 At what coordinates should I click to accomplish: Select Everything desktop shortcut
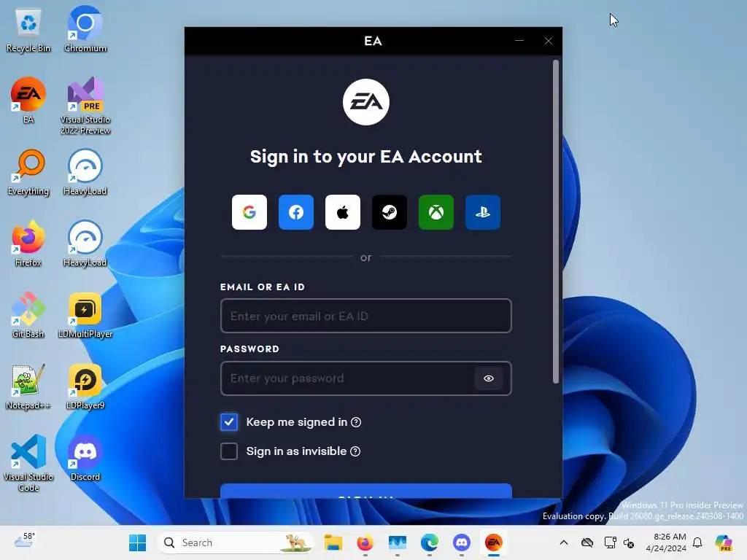[x=28, y=172]
